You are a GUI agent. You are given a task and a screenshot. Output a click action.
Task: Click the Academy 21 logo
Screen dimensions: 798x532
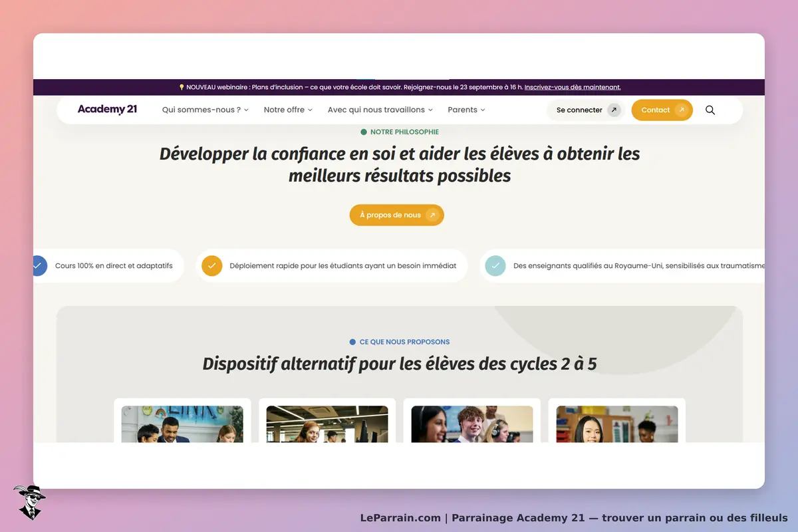[107, 110]
